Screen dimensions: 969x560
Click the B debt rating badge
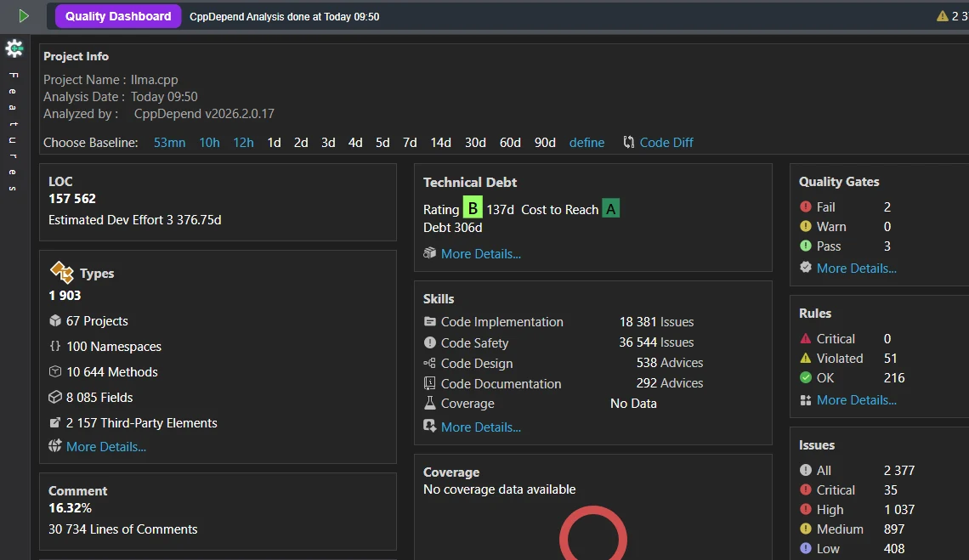click(473, 207)
